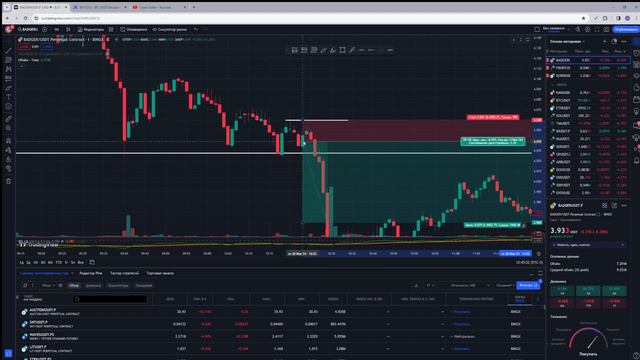Screen dimensions: 640x360
Task: Open the candlestick chart style menu
Action: tap(68, 29)
